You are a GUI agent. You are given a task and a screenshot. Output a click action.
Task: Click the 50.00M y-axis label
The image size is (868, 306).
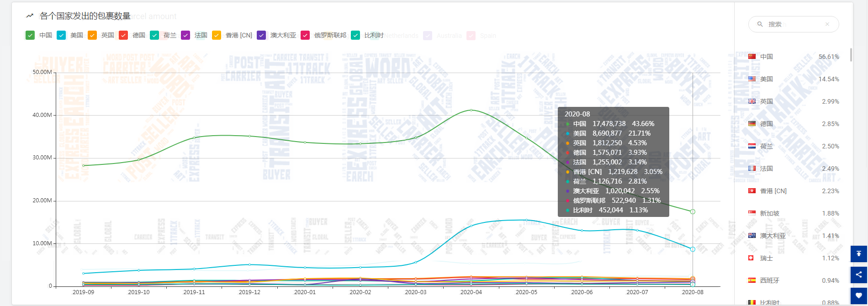pyautogui.click(x=42, y=72)
